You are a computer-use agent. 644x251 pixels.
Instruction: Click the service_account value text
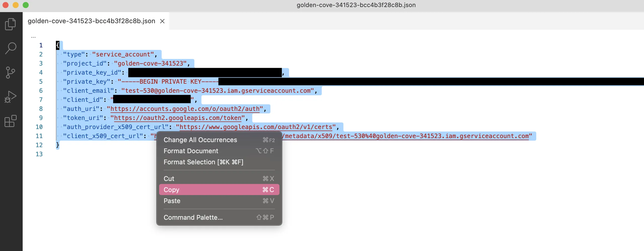point(123,54)
